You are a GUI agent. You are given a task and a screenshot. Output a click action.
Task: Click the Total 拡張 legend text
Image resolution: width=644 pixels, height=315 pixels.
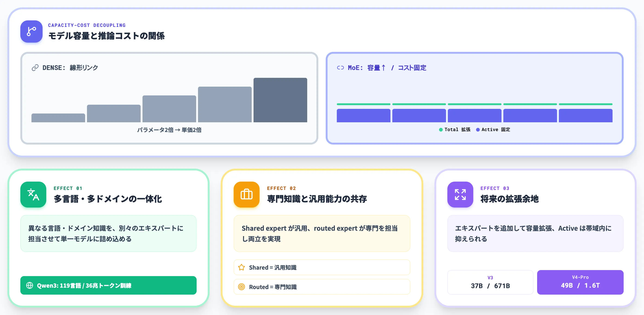tap(457, 130)
